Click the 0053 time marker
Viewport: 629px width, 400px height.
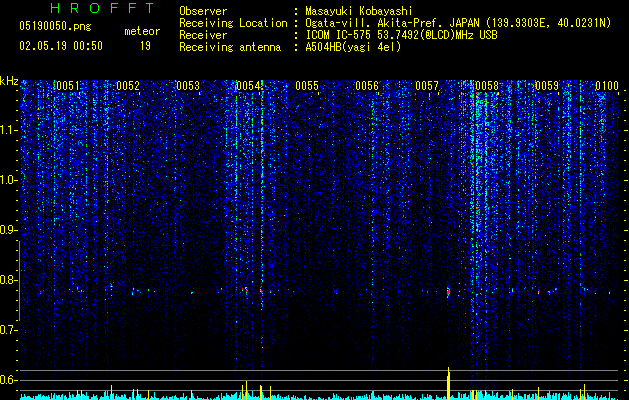pyautogui.click(x=188, y=86)
